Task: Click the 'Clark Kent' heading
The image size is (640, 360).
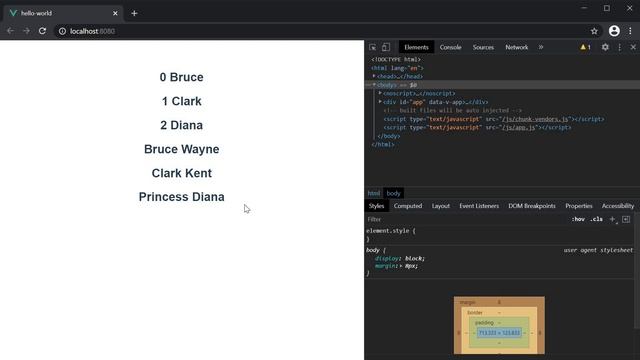Action: coord(182,173)
